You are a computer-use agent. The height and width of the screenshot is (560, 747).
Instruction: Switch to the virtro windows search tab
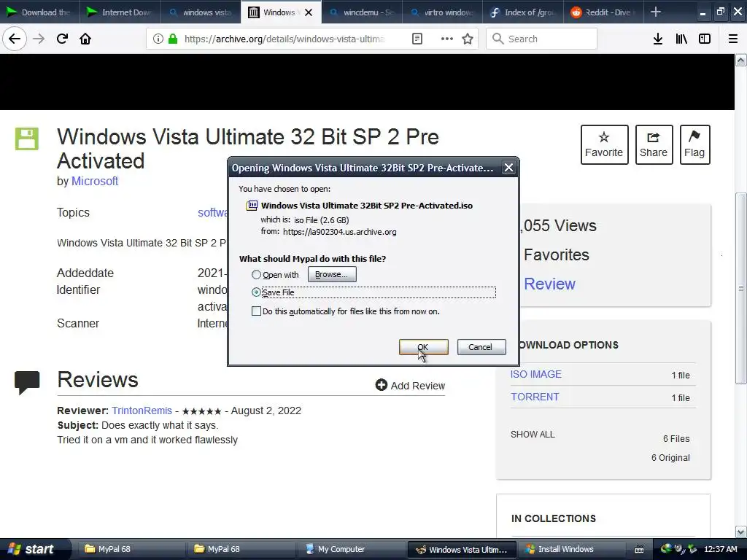tap(442, 12)
